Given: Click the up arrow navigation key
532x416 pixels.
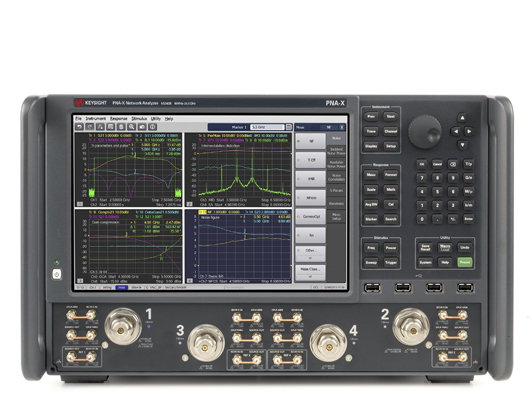Looking at the screenshot, I should (x=462, y=118).
